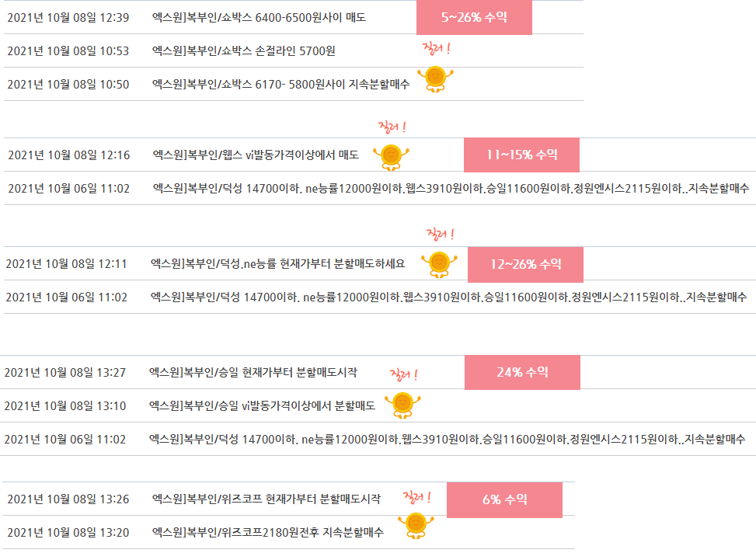Click the 12~26% 수익 pink badge
Screen dimensions: 756x560
click(x=525, y=264)
